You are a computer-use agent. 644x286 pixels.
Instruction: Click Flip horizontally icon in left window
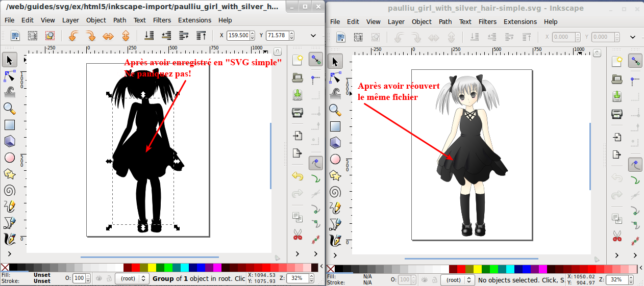pyautogui.click(x=108, y=36)
